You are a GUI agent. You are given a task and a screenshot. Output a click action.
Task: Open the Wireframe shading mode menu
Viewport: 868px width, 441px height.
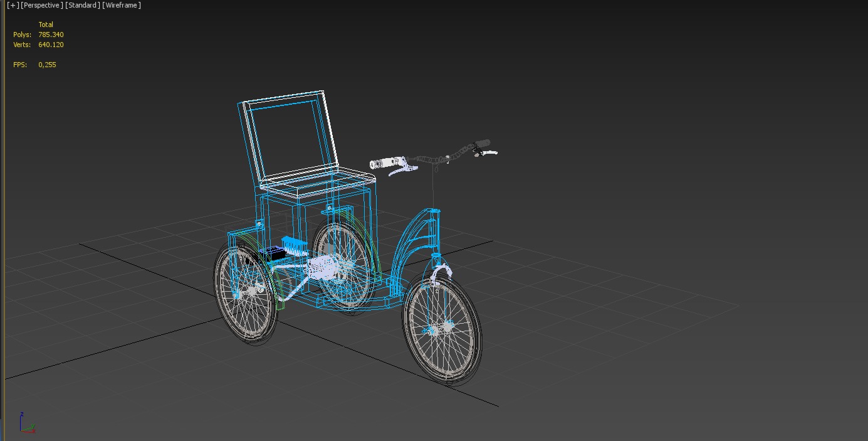120,5
